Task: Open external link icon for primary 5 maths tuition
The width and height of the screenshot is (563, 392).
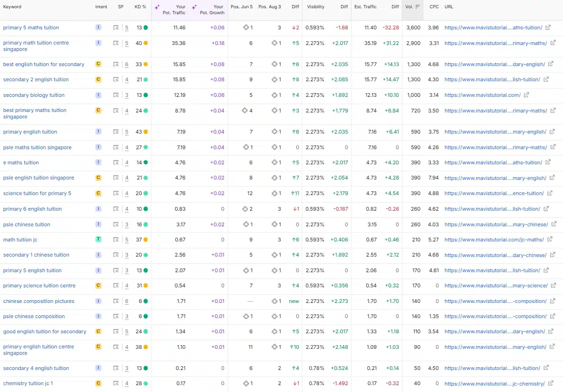Action: [x=547, y=28]
